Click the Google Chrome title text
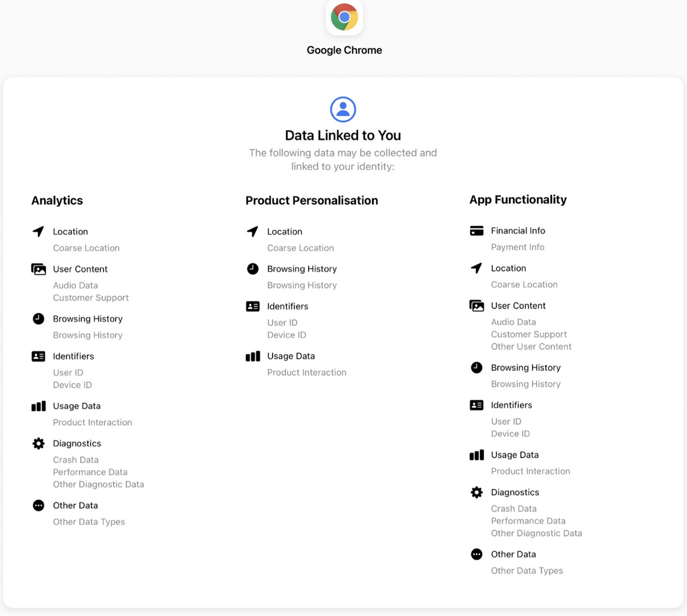 click(344, 50)
